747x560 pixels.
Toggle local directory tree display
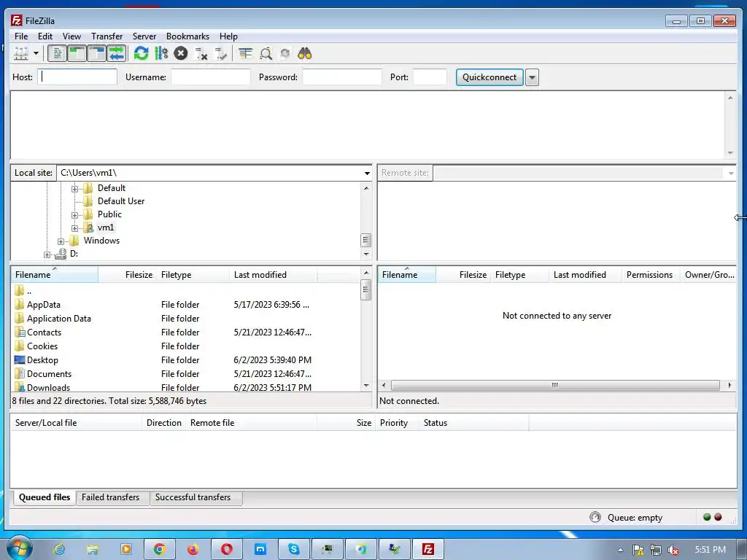(x=77, y=53)
